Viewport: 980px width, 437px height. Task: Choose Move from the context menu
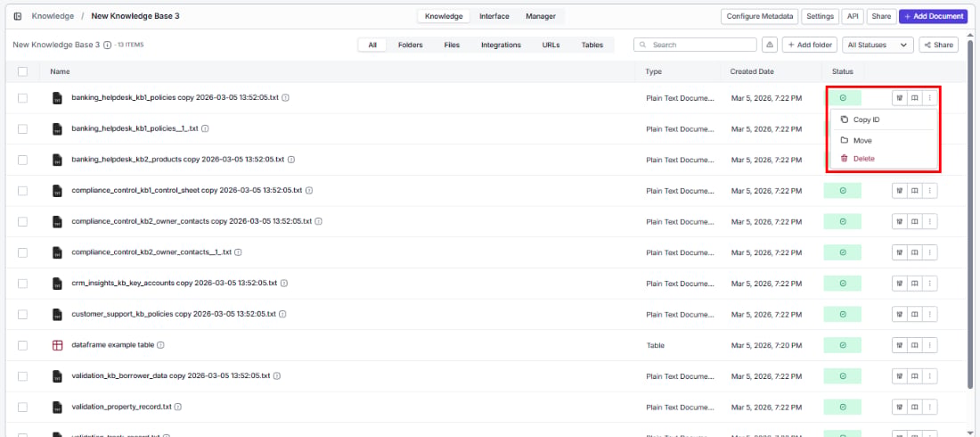pyautogui.click(x=883, y=140)
